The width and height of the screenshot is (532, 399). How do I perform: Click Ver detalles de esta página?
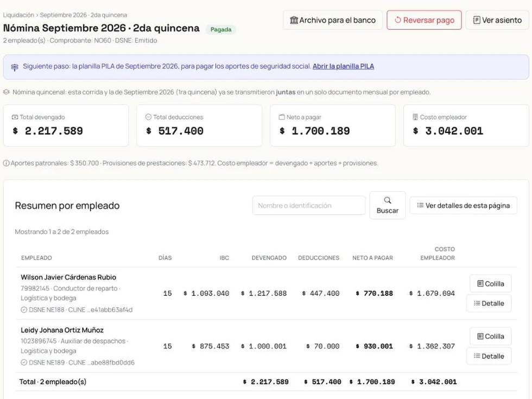pos(464,205)
